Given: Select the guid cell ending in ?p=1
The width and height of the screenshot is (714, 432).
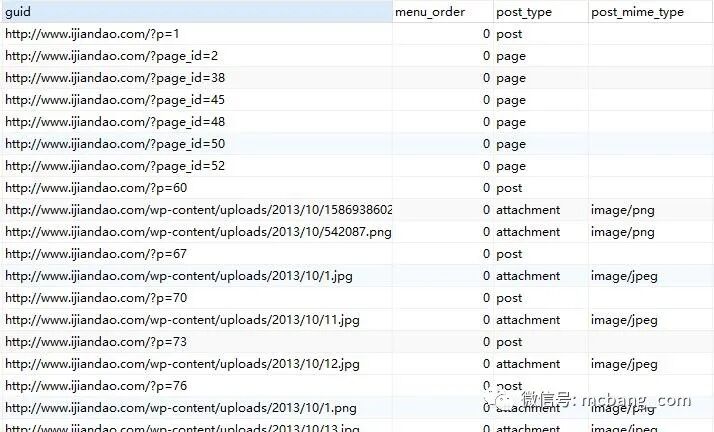Looking at the screenshot, I should (x=197, y=34).
